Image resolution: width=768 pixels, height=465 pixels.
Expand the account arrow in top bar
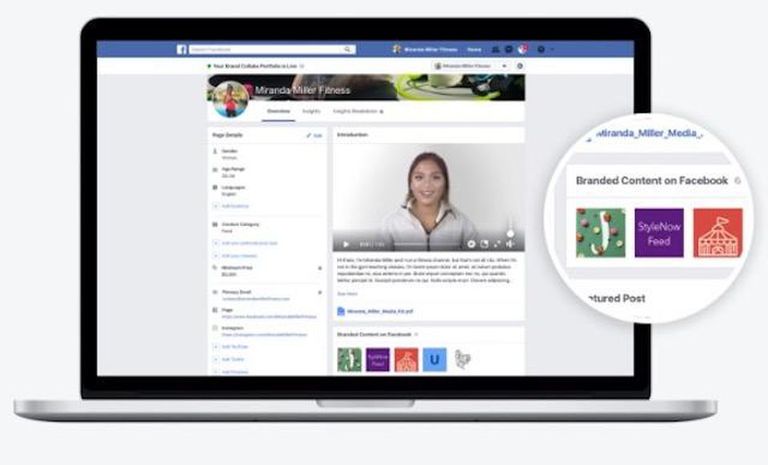click(552, 49)
